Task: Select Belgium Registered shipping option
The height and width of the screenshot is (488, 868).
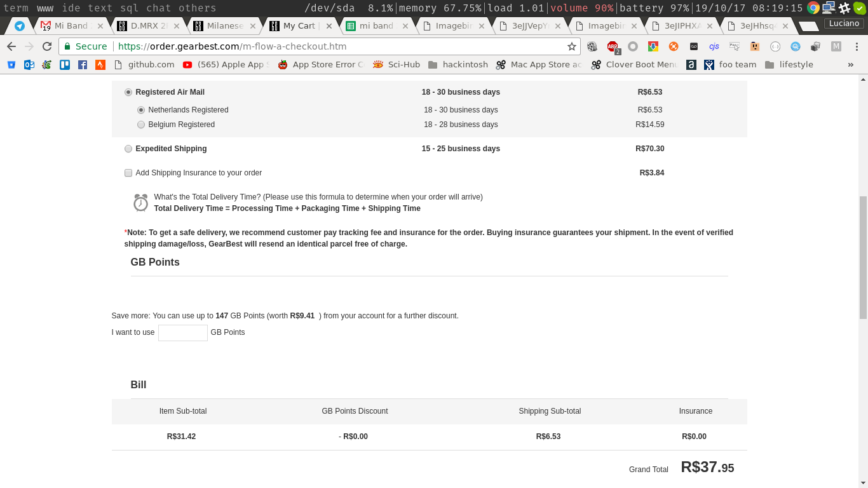Action: (x=141, y=125)
